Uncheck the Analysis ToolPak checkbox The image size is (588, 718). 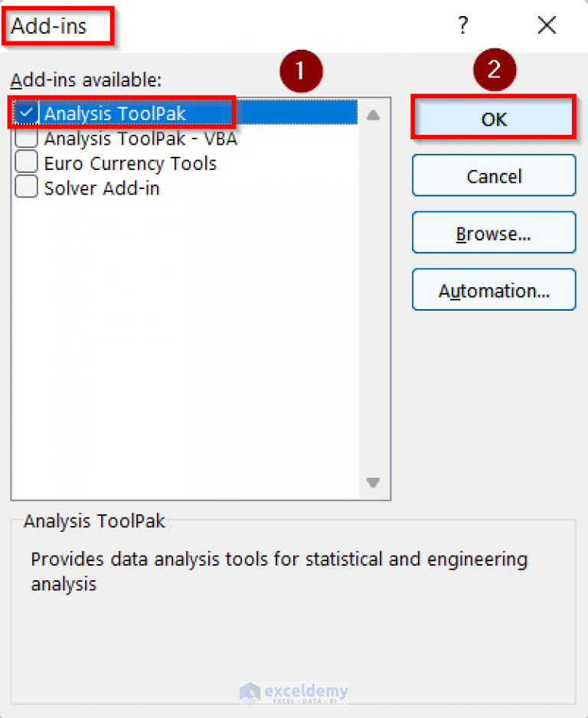point(25,112)
